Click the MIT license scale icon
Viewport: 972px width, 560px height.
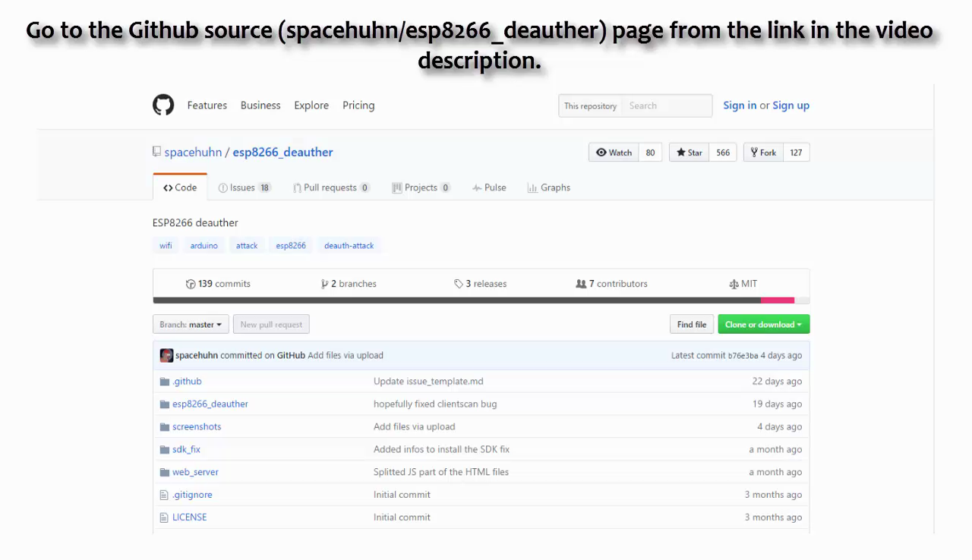coord(734,284)
